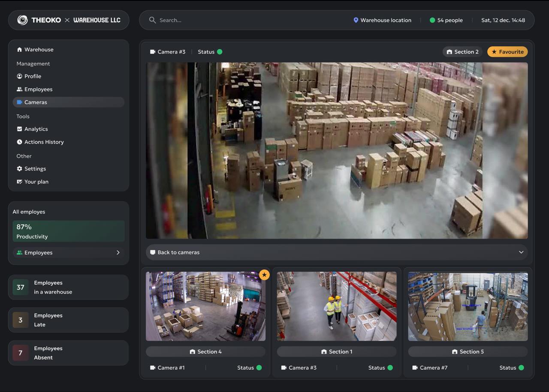Viewport: 549px width, 392px height.
Task: Click the search magnifier icon
Action: (x=152, y=20)
